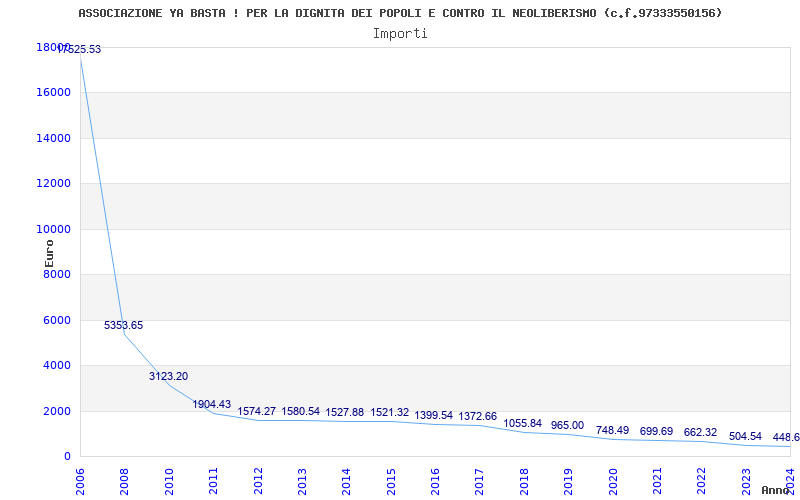Click the y-axis tick 6000
This screenshot has height=500, width=800.
[x=57, y=320]
